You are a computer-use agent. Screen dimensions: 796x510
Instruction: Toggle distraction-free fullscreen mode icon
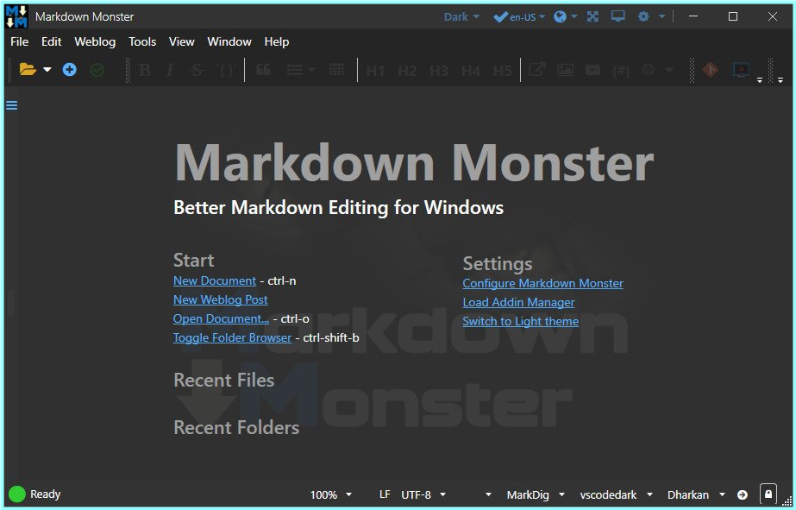pos(592,17)
